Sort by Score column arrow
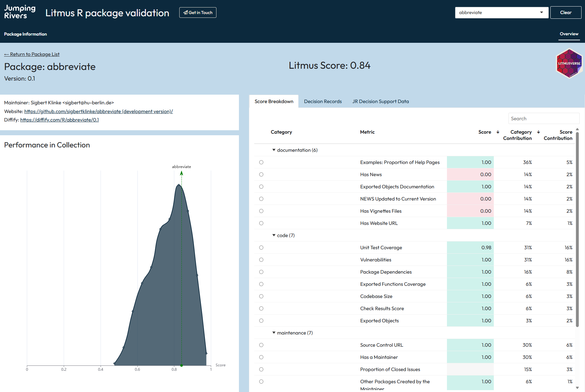This screenshot has height=392, width=585. pos(498,132)
